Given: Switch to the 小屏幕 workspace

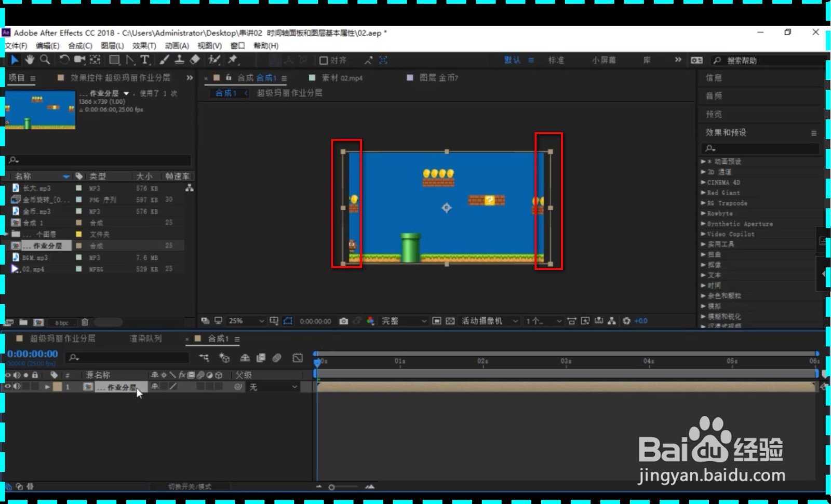Looking at the screenshot, I should click(604, 60).
